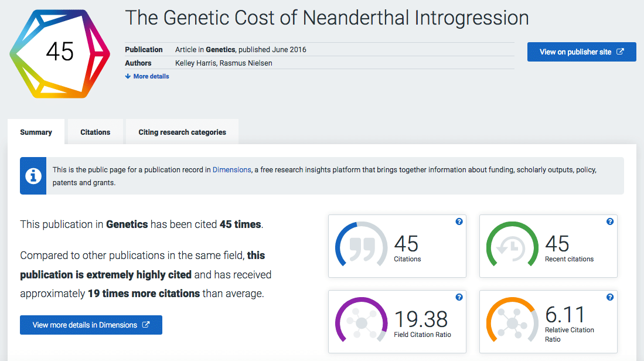Click the blue quotation-mark Citations gauge icon
644x361 pixels.
pos(361,246)
